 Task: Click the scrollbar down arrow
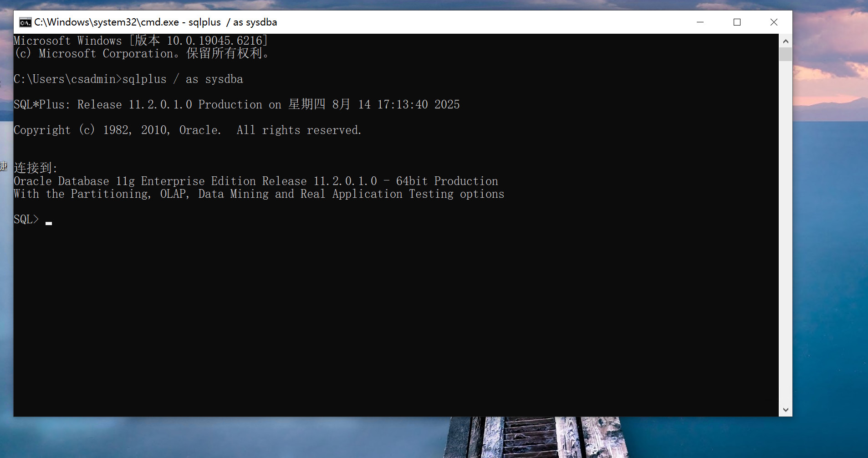pos(786,410)
